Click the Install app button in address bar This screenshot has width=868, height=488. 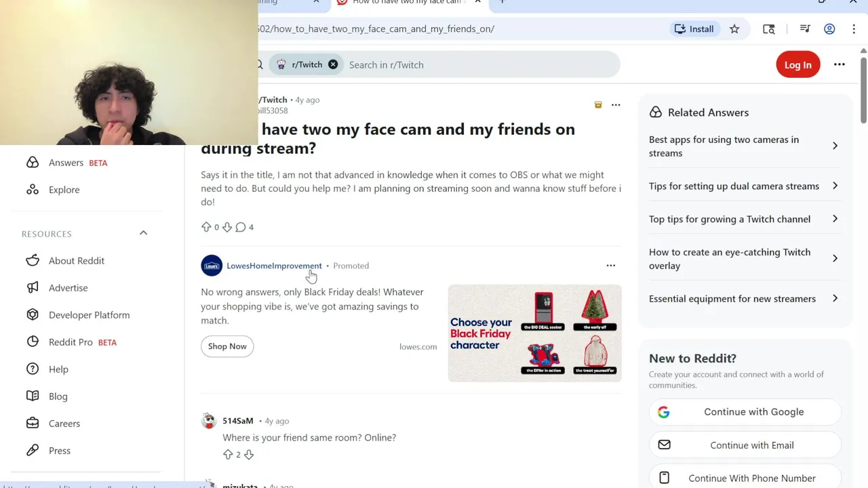(694, 29)
